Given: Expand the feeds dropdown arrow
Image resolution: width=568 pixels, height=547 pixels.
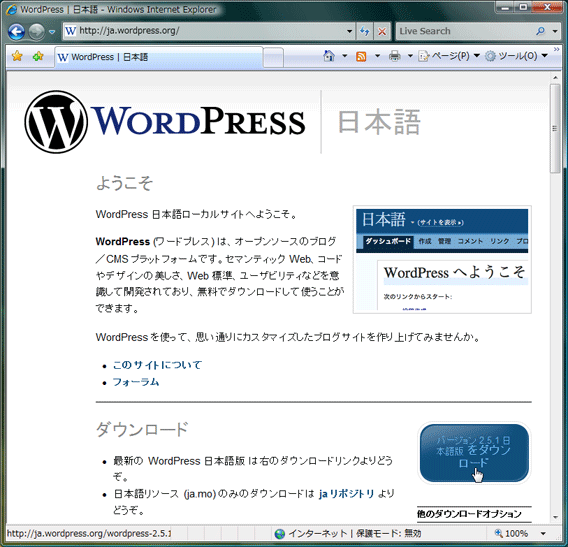Looking at the screenshot, I should coord(377,56).
